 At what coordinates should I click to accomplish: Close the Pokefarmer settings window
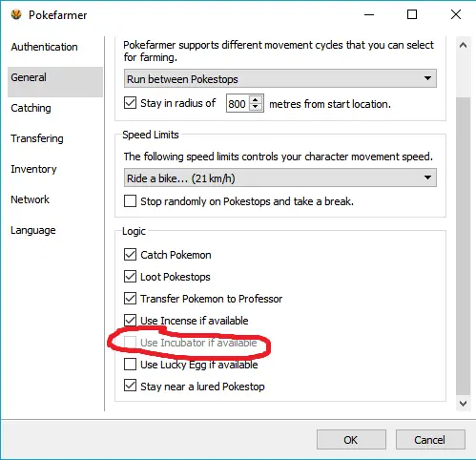tap(456, 14)
